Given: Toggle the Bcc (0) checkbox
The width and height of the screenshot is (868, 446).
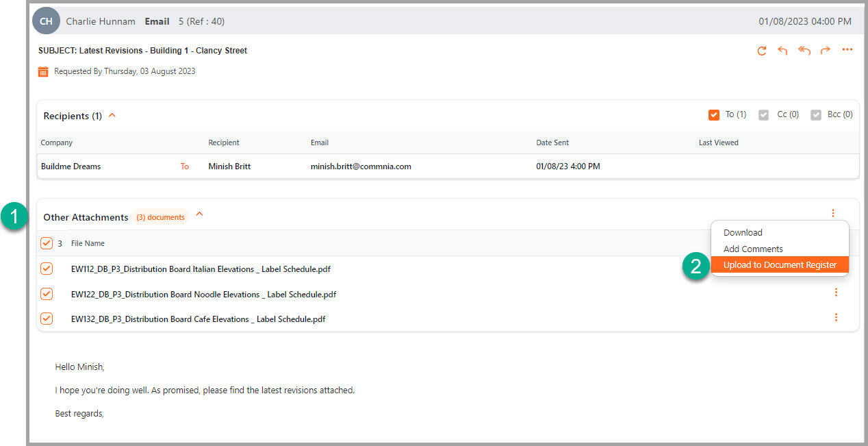Looking at the screenshot, I should coord(815,115).
